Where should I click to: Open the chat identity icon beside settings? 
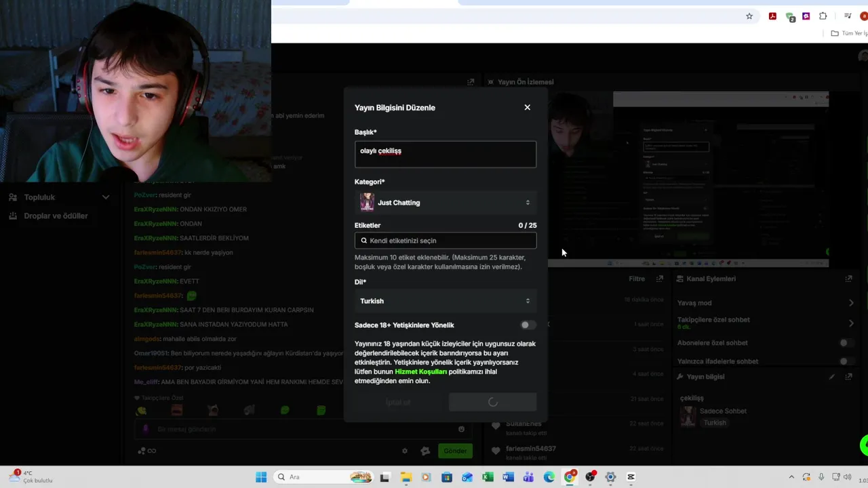point(425,451)
